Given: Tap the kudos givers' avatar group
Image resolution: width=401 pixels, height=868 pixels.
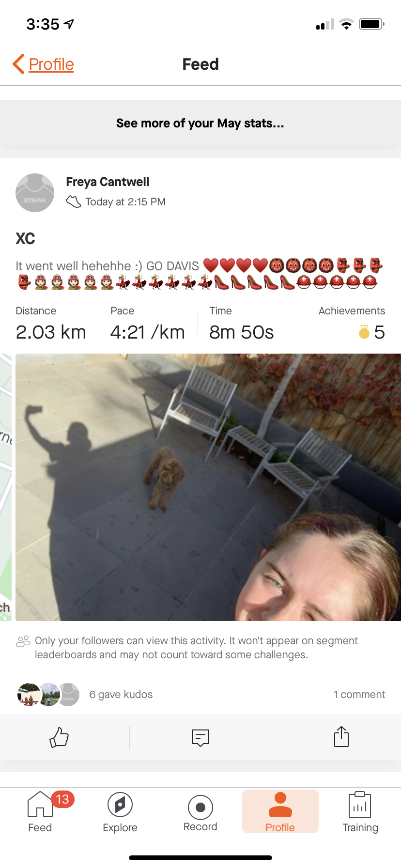Looking at the screenshot, I should (48, 695).
